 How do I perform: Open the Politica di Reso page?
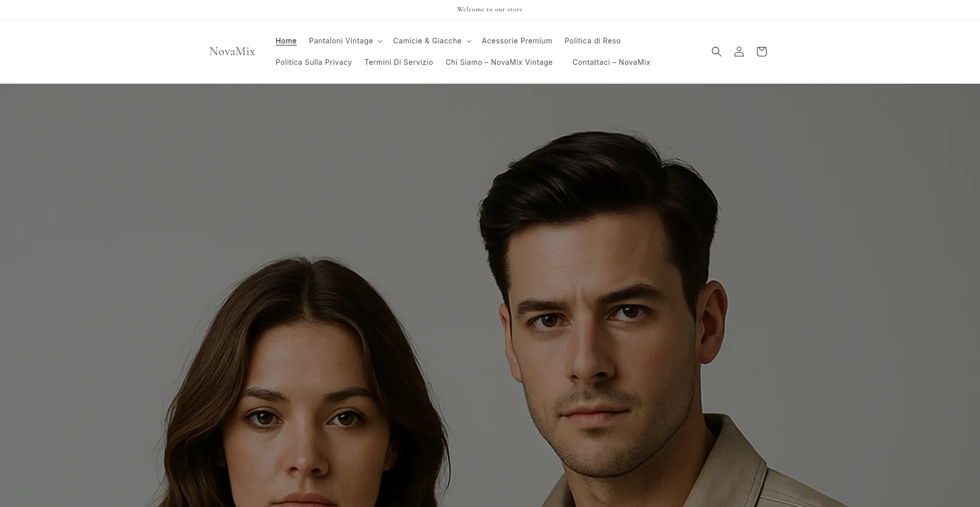[x=592, y=41]
